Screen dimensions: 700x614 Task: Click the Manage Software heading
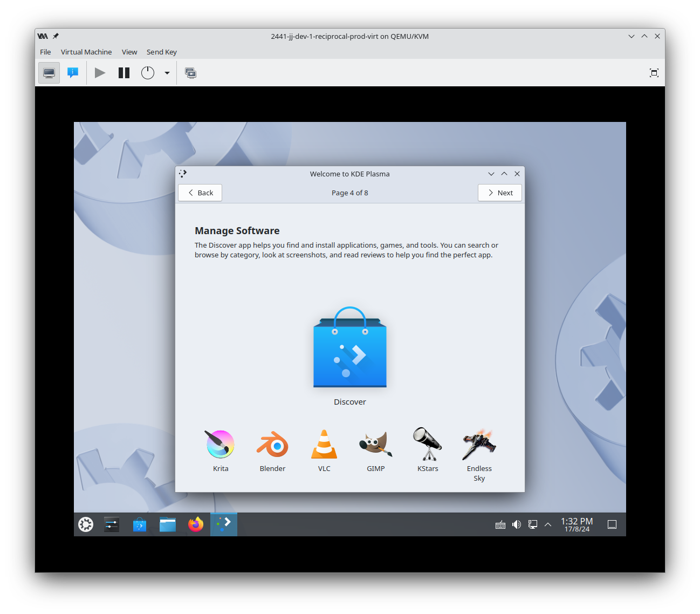[x=237, y=231]
